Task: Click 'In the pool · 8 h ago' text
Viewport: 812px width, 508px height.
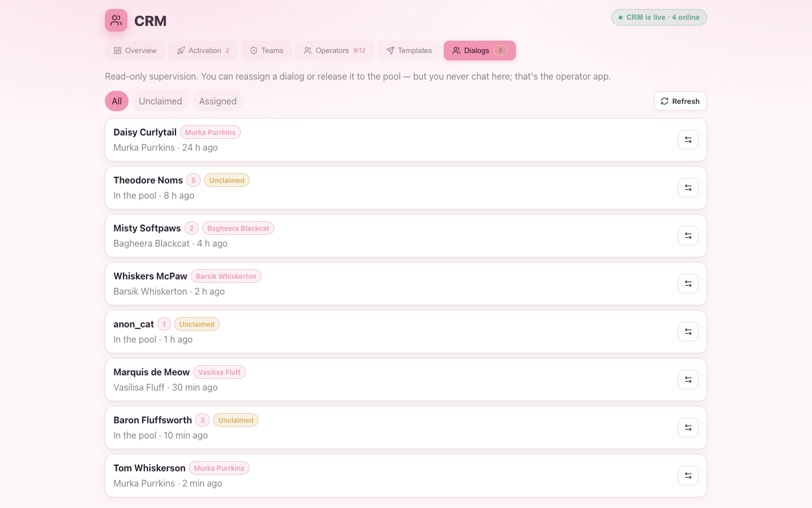Action: [154, 195]
